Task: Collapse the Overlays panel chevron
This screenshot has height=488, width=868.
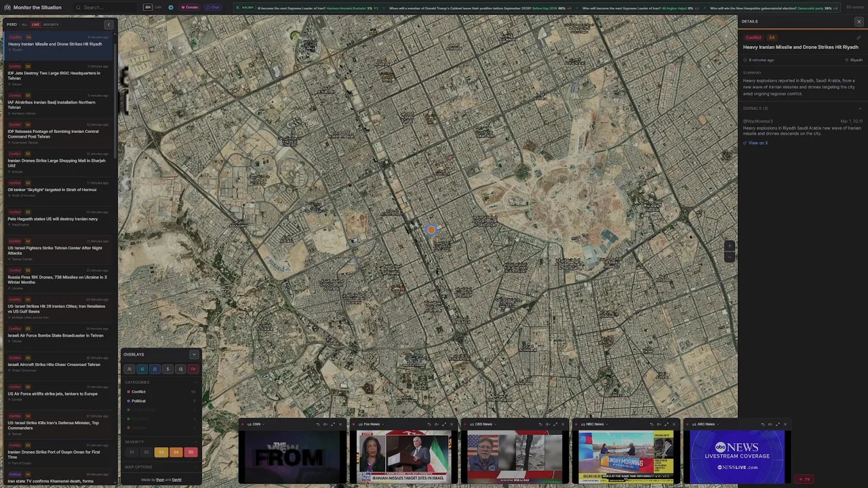Action: pyautogui.click(x=194, y=354)
